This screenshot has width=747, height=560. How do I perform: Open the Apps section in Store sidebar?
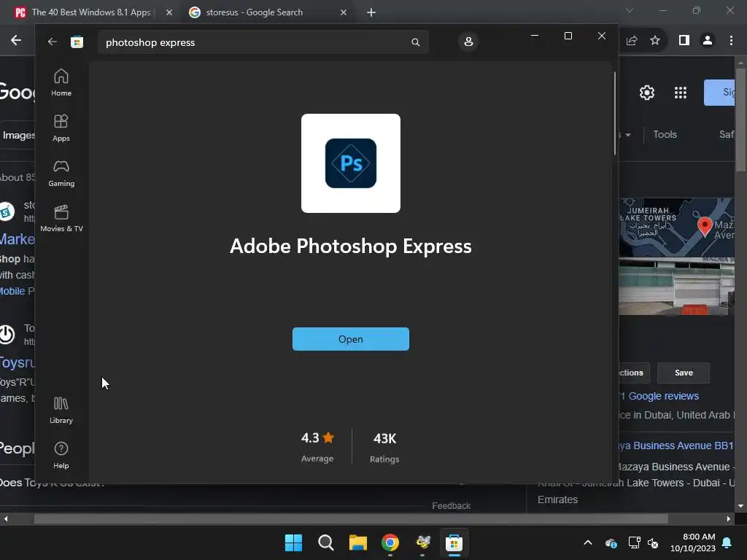(x=61, y=128)
